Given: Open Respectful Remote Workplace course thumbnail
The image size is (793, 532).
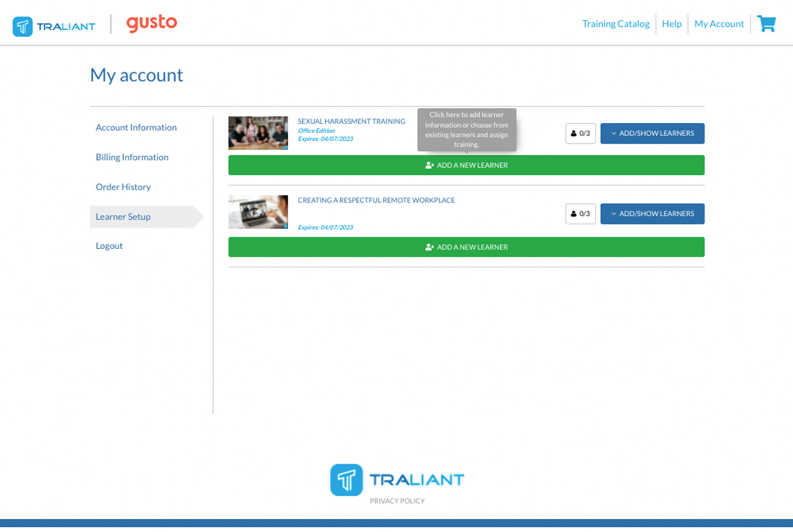Looking at the screenshot, I should (258, 212).
